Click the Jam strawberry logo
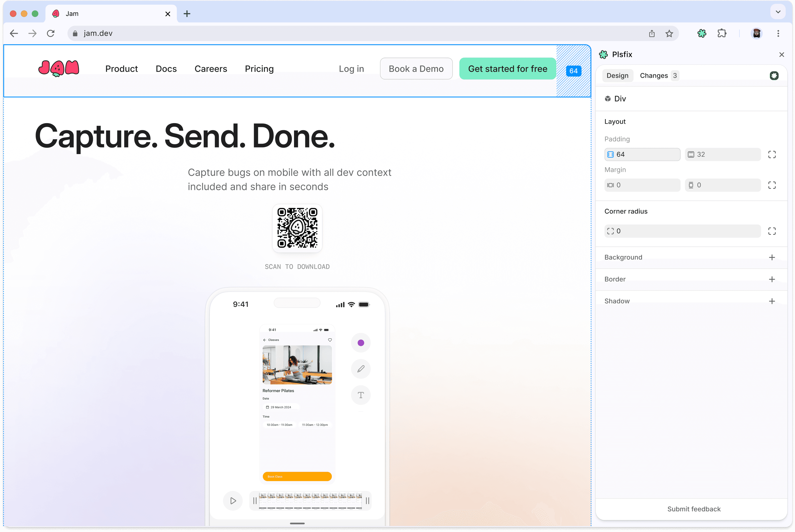Screen dimensions: 795x532 tap(59, 68)
